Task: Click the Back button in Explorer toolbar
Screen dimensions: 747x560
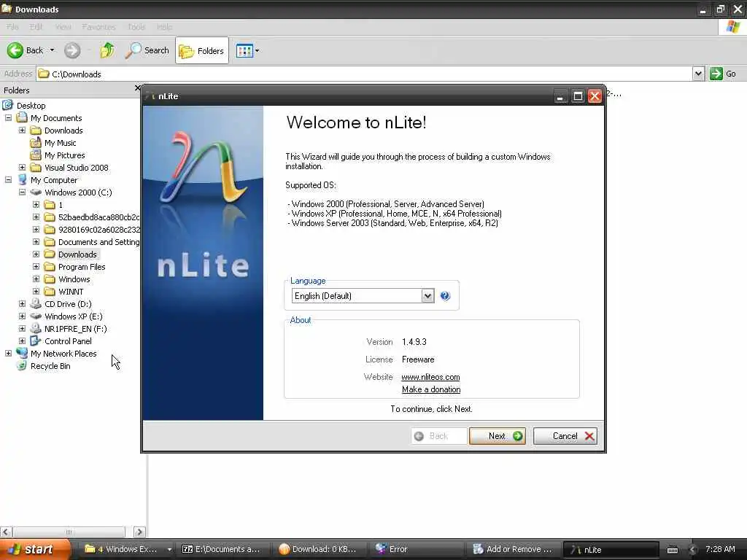Action: tap(26, 50)
